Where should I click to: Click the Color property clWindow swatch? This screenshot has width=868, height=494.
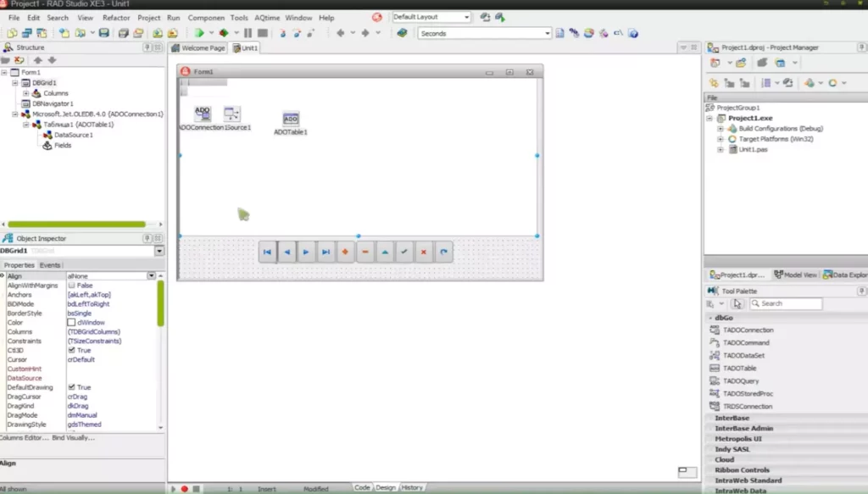[71, 323]
